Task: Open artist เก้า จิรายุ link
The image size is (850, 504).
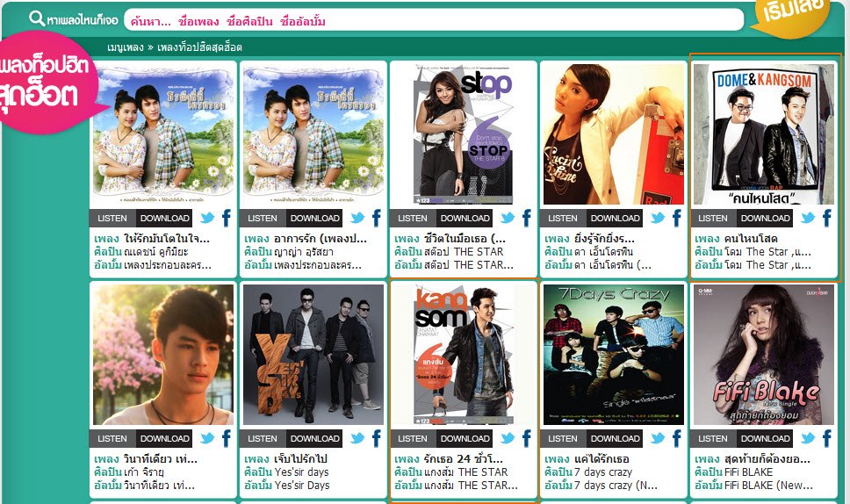Action: (144, 472)
